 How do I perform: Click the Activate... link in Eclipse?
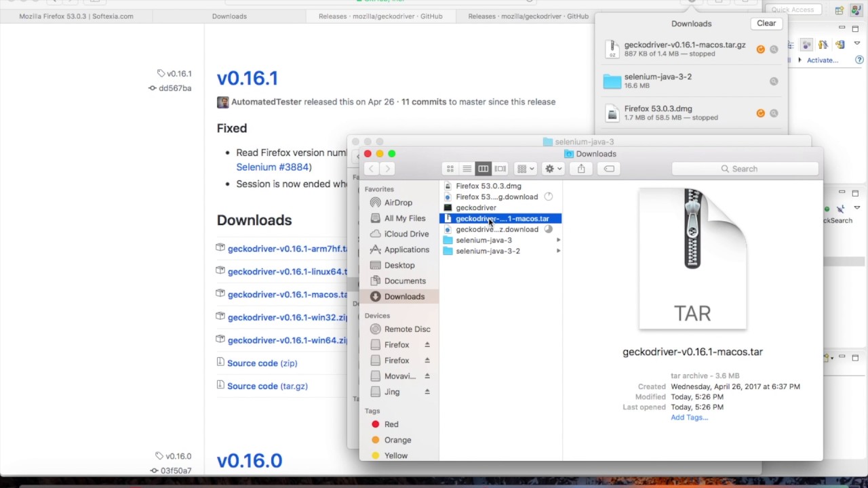(x=823, y=60)
